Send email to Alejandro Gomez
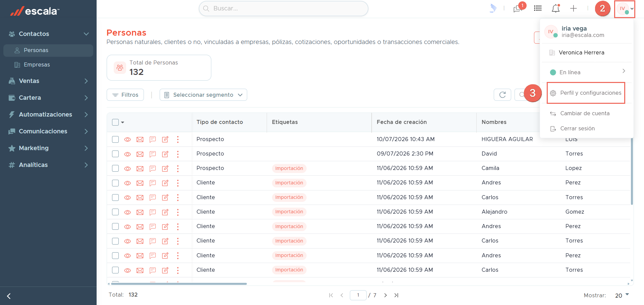Screen dimensions: 644x305 point(140,212)
